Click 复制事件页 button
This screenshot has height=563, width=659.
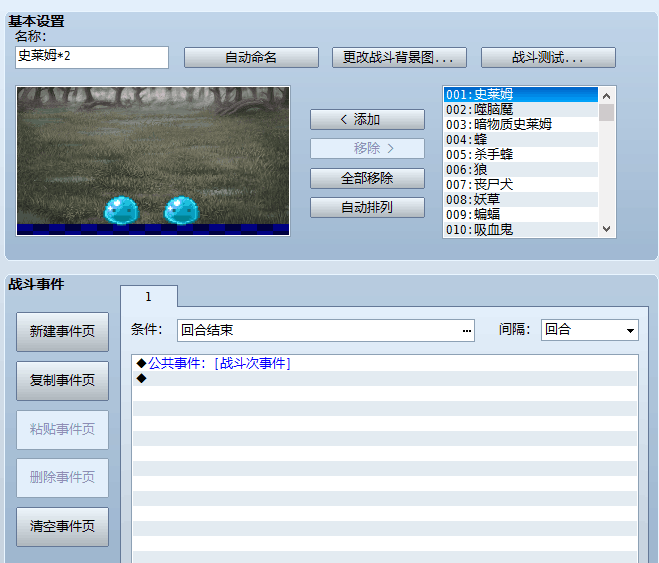click(x=62, y=381)
